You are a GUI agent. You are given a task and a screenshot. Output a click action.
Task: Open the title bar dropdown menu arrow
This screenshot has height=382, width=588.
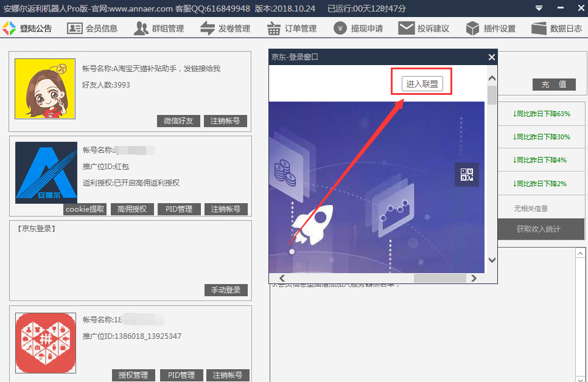(x=539, y=9)
